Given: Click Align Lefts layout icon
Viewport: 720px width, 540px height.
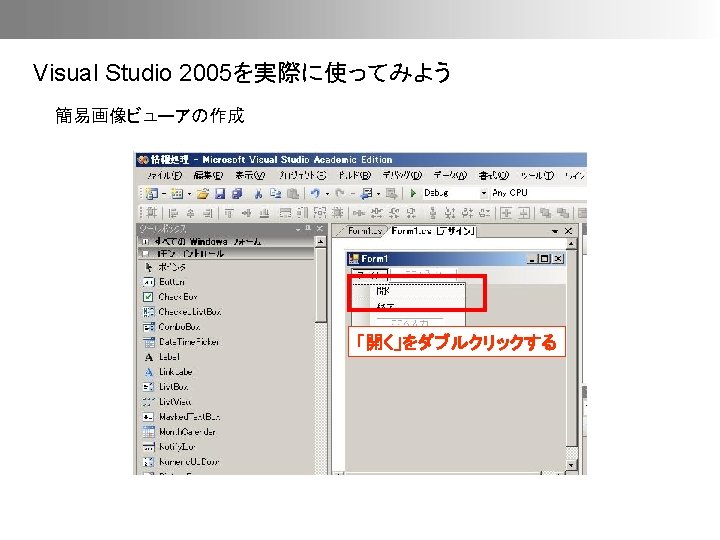Looking at the screenshot, I should point(173,213).
